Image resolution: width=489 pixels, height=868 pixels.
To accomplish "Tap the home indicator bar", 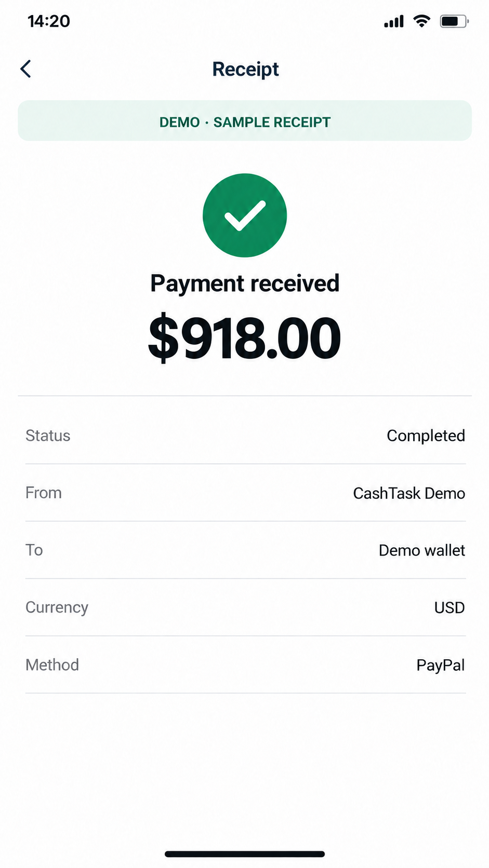I will pos(245,854).
